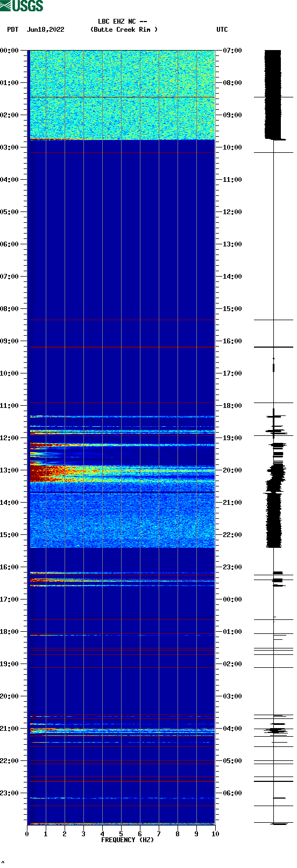Click the '(Butte Creek Rim )' station name
This screenshot has width=297, height=868.
click(x=124, y=30)
